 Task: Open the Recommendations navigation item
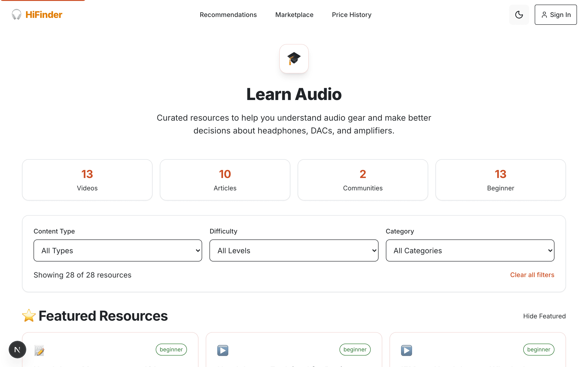[228, 14]
